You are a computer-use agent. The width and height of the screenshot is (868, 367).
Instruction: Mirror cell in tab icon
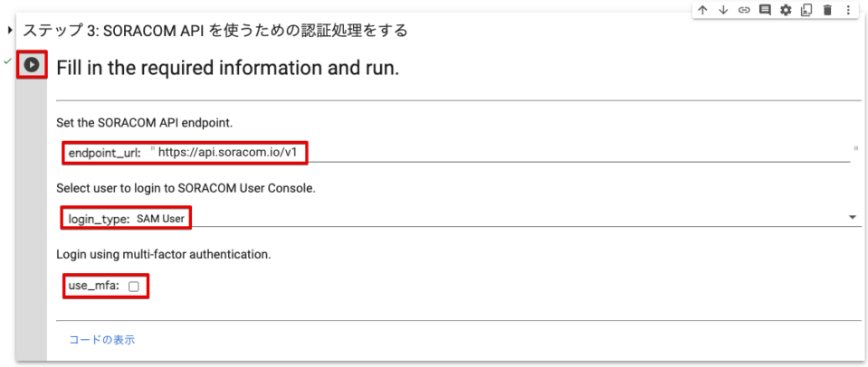coord(806,11)
